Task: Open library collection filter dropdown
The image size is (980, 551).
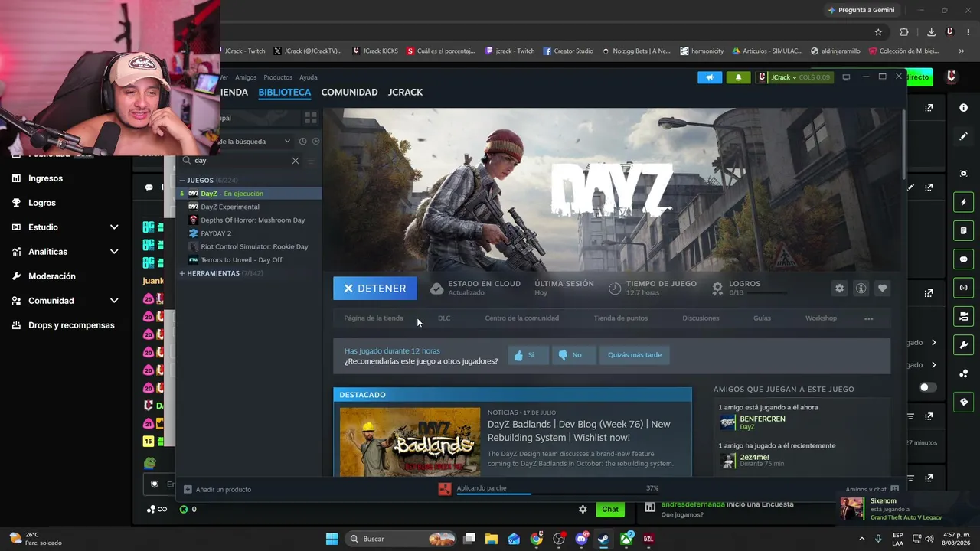Action: tap(287, 142)
